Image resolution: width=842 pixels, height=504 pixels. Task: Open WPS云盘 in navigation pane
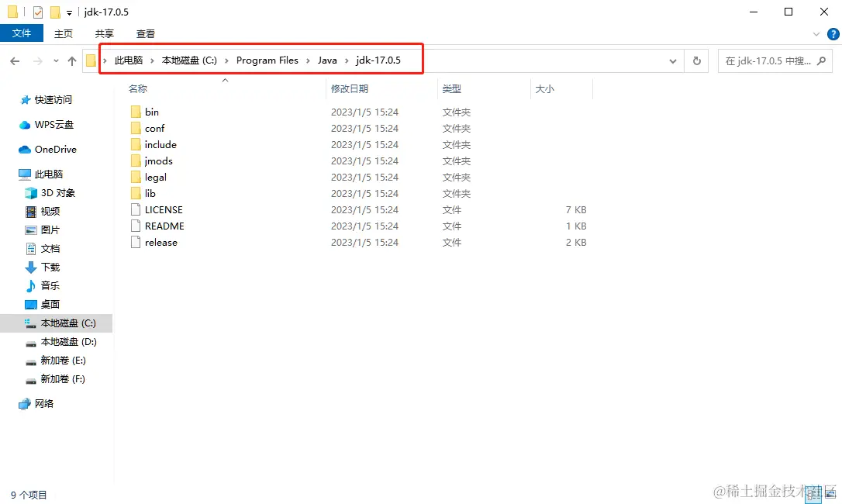point(53,125)
